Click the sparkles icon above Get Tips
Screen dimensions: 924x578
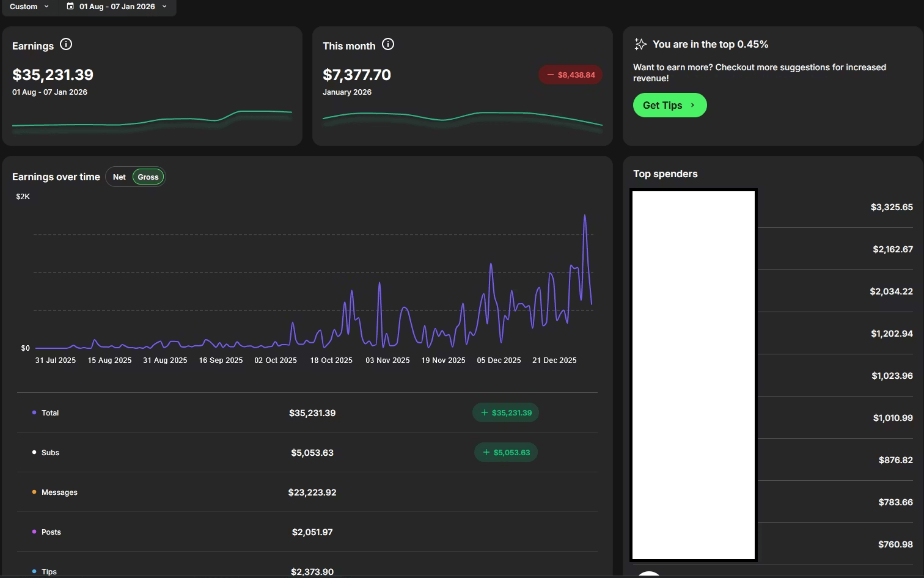[x=640, y=43]
